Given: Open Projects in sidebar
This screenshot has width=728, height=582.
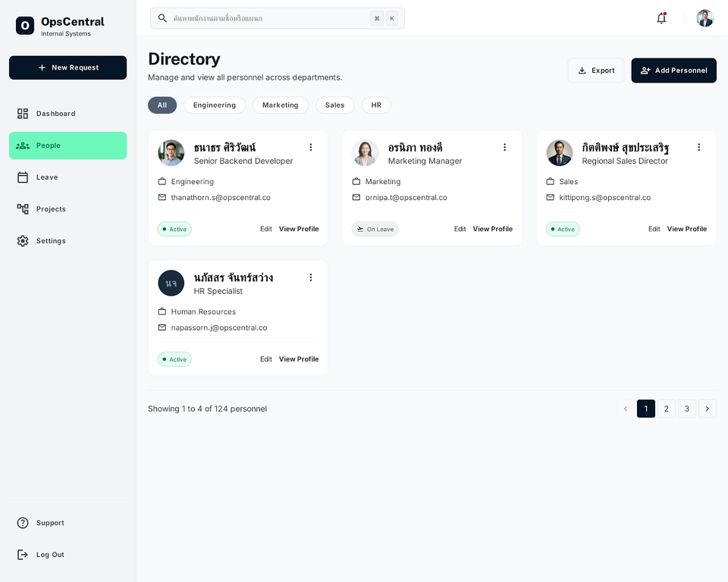Looking at the screenshot, I should pyautogui.click(x=67, y=209).
